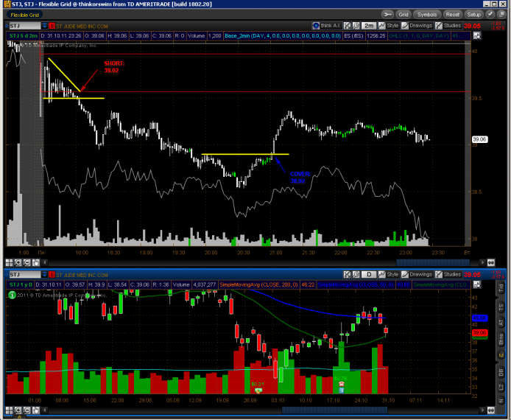Open the D timeframe selector on lower chart
511x420 pixels.
tap(369, 275)
